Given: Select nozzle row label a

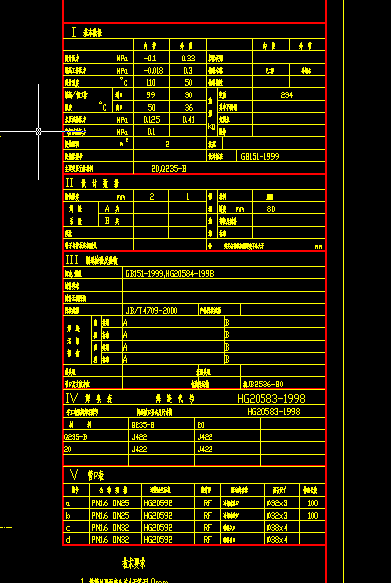Looking at the screenshot, I should (x=68, y=504).
